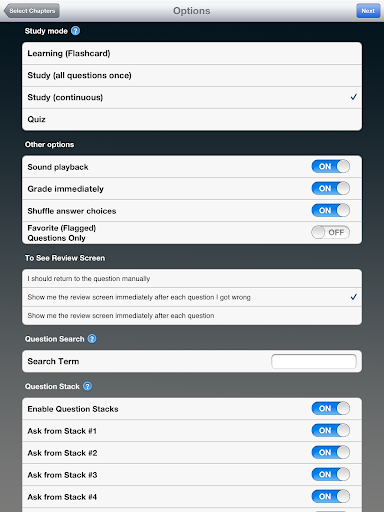
Task: Open the Question Search help icon
Action: pos(92,339)
